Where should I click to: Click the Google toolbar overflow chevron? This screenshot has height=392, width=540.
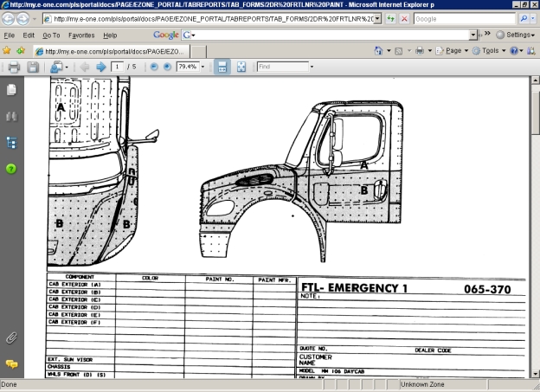pyautogui.click(x=487, y=34)
